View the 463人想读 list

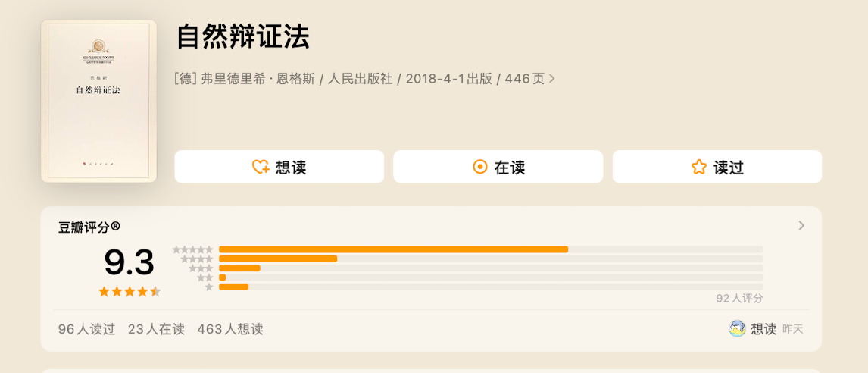coord(230,329)
